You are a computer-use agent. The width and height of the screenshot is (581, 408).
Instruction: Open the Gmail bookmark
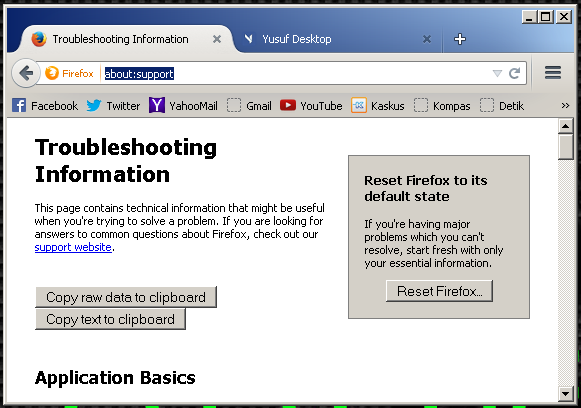pyautogui.click(x=249, y=106)
